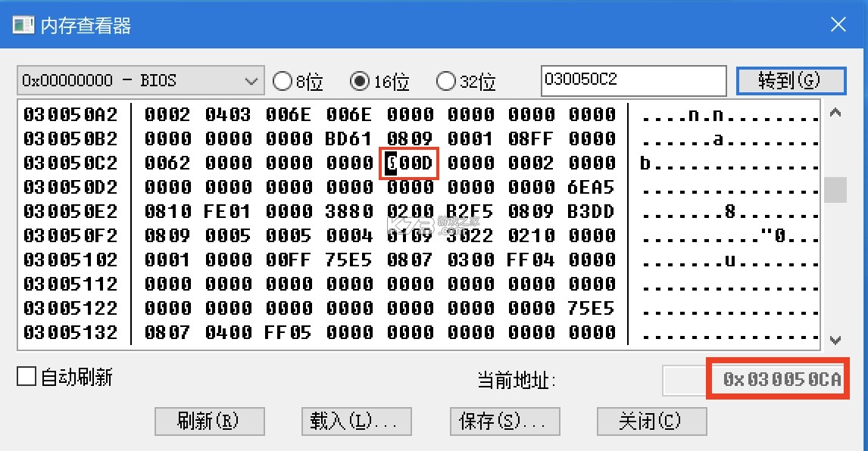Enable the 自动刷新 checkbox
Viewport: 868px width, 451px height.
27,376
